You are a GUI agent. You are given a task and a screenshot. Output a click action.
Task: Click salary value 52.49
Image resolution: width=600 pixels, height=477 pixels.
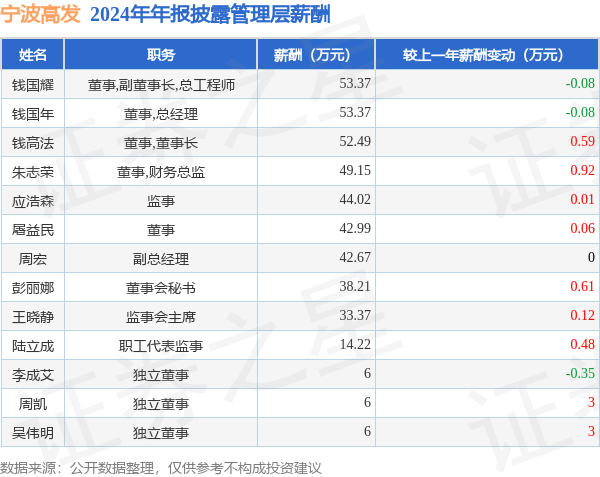[x=355, y=141]
